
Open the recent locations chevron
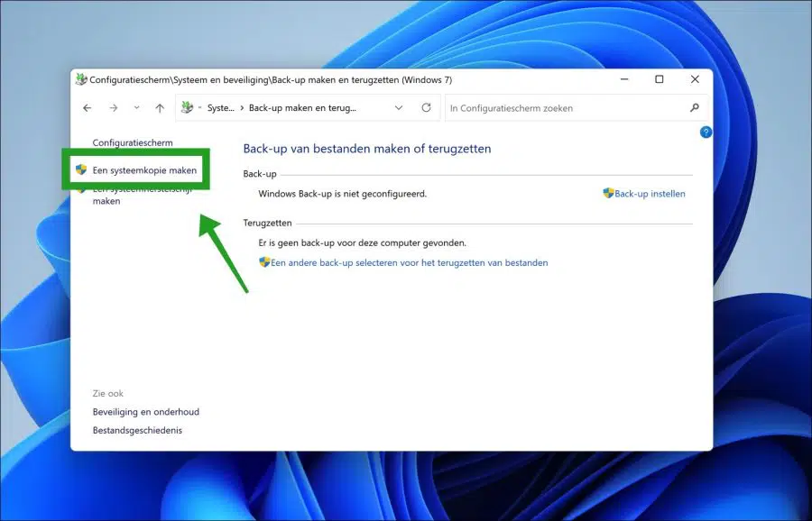pos(137,107)
